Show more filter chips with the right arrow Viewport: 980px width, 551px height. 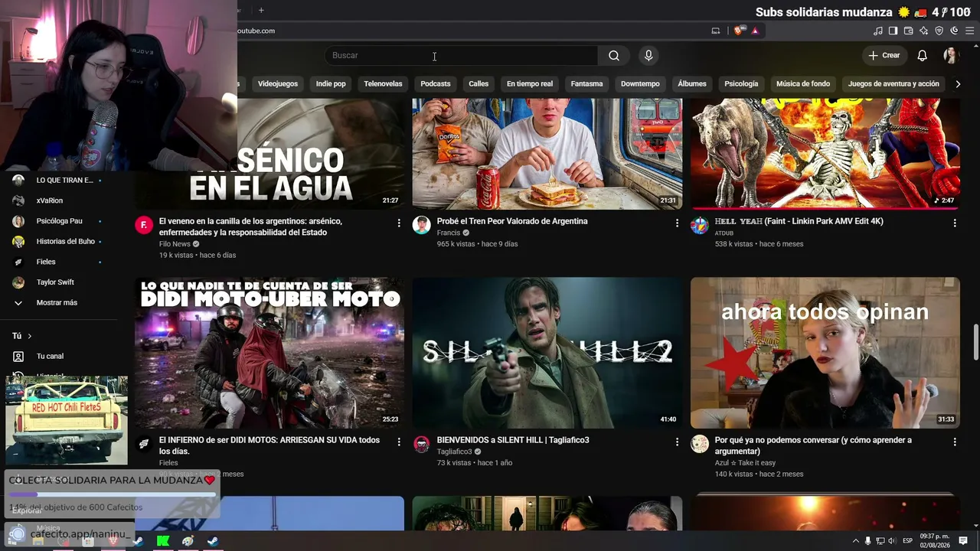coord(957,84)
